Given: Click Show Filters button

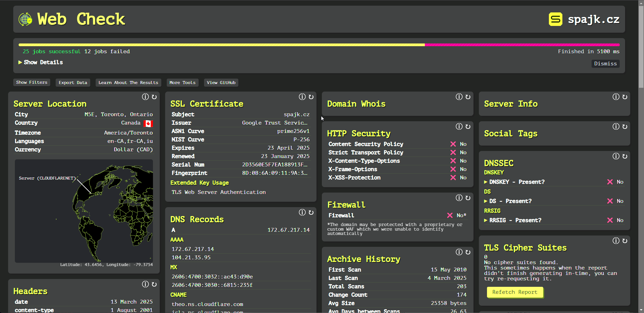Looking at the screenshot, I should coord(32,82).
